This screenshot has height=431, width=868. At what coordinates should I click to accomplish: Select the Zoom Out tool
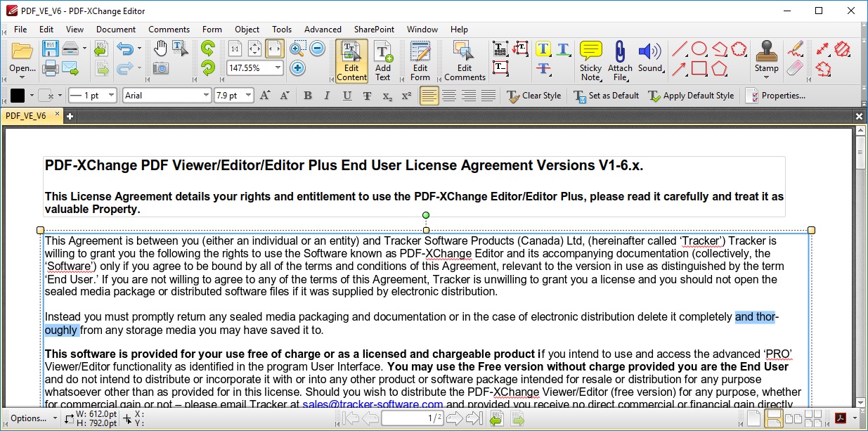coord(317,48)
